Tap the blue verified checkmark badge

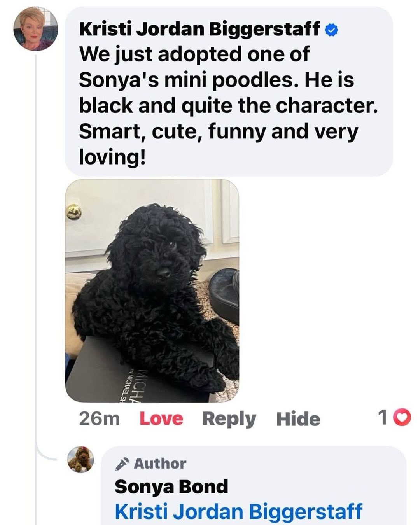point(331,30)
